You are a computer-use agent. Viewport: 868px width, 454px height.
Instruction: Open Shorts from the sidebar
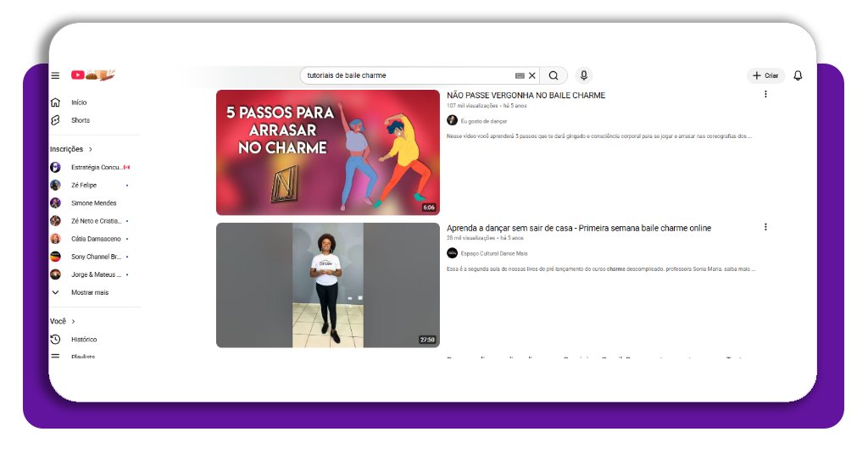[x=81, y=120]
